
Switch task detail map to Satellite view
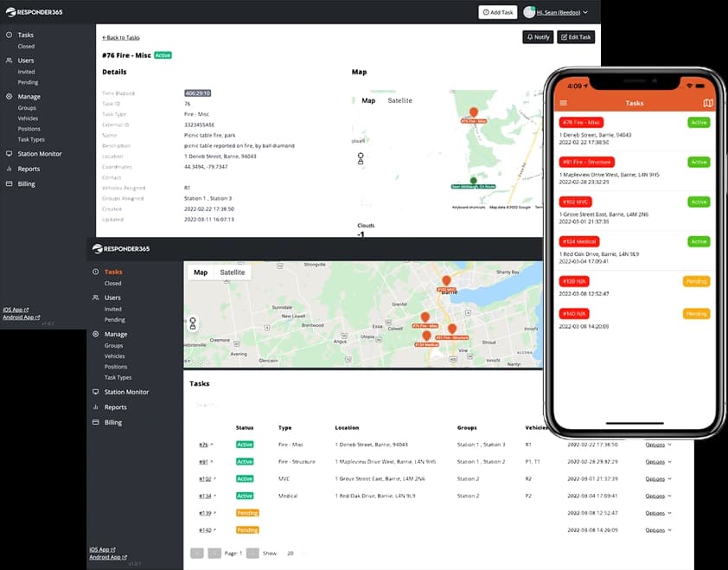pos(399,100)
